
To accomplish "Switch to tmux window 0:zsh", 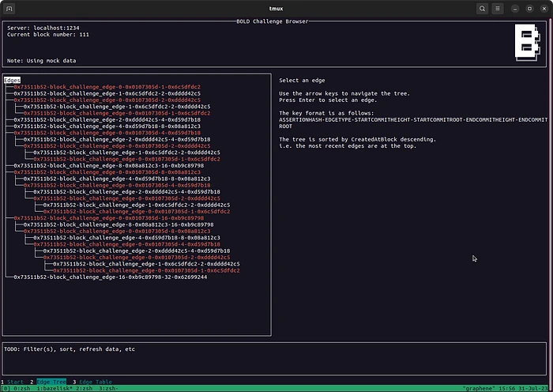I will pos(24,389).
